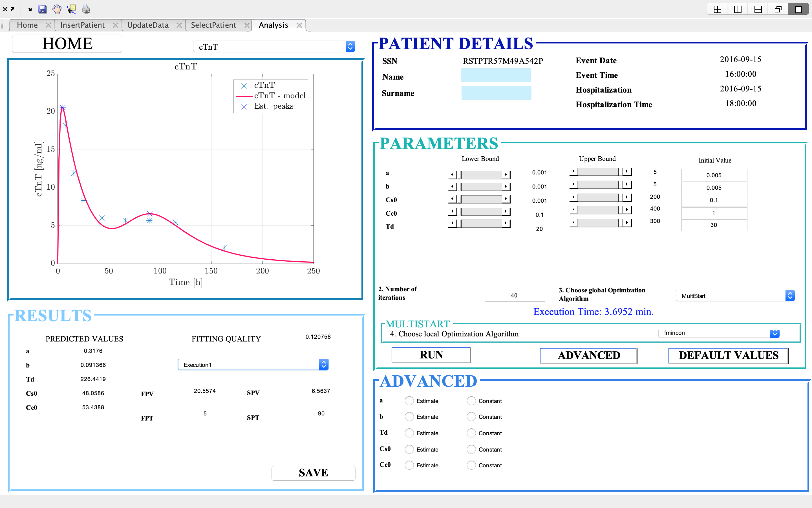Click the RUN button

[x=431, y=355]
